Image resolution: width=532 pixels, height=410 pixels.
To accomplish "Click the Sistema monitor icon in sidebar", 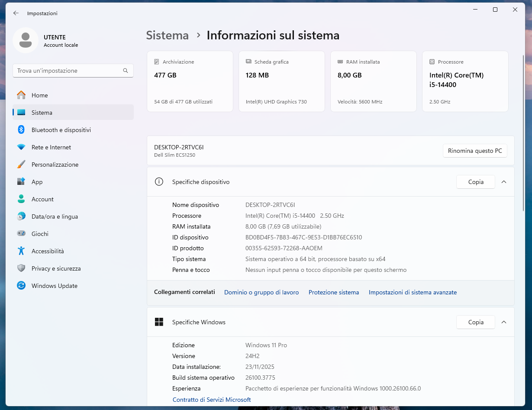I will (21, 113).
